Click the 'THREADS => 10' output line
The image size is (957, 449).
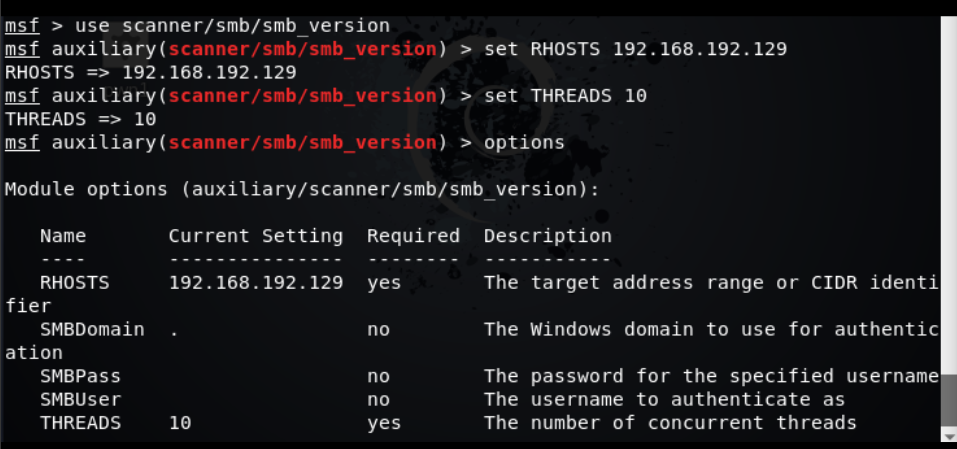[81, 119]
